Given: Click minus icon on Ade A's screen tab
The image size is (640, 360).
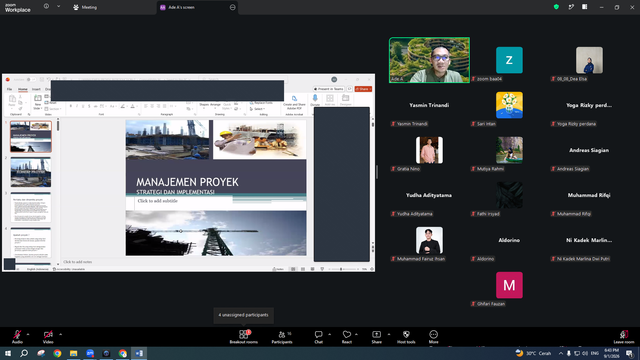Looking at the screenshot, I should [x=232, y=7].
